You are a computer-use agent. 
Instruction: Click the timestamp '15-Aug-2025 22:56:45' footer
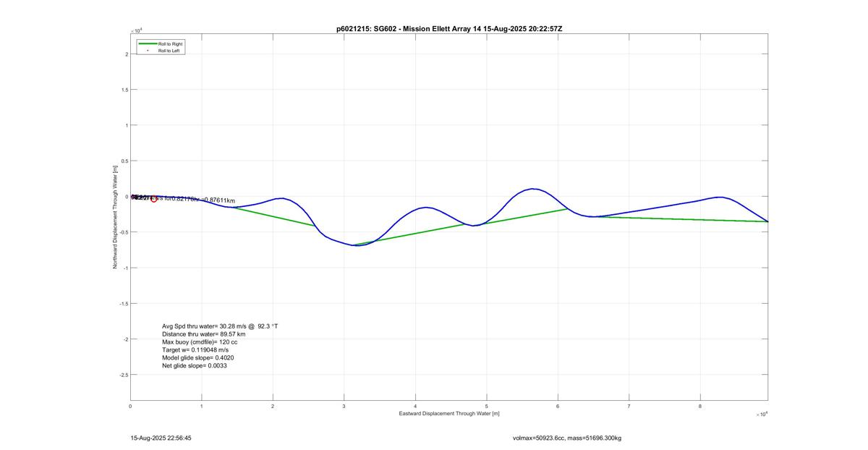point(161,438)
